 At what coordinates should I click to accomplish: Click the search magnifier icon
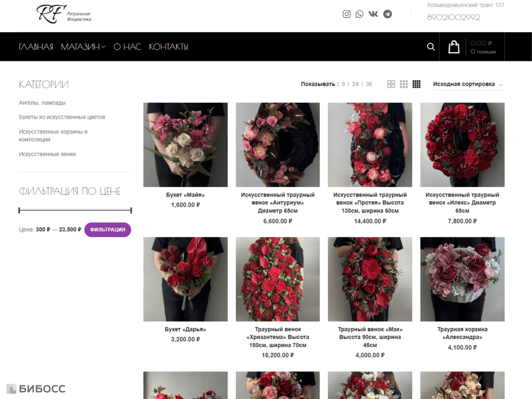point(431,46)
